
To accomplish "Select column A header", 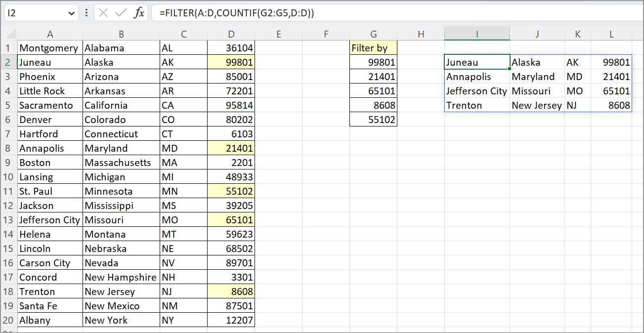I will (50, 33).
